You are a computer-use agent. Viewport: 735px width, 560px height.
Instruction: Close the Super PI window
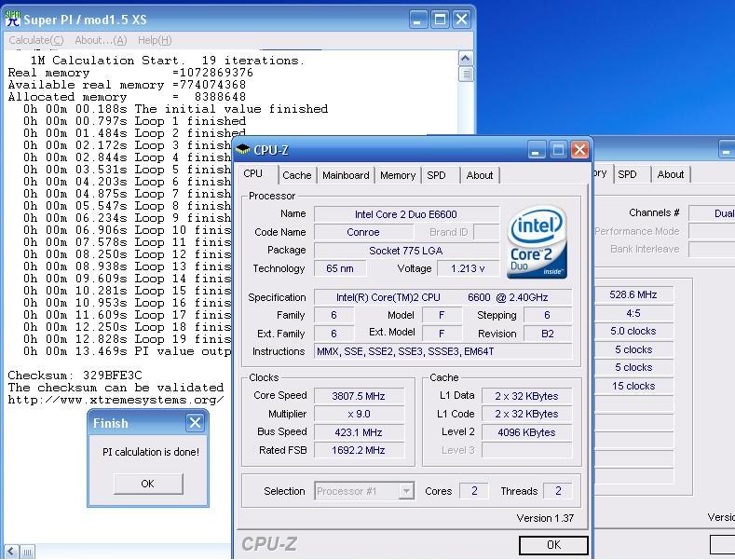pos(462,20)
